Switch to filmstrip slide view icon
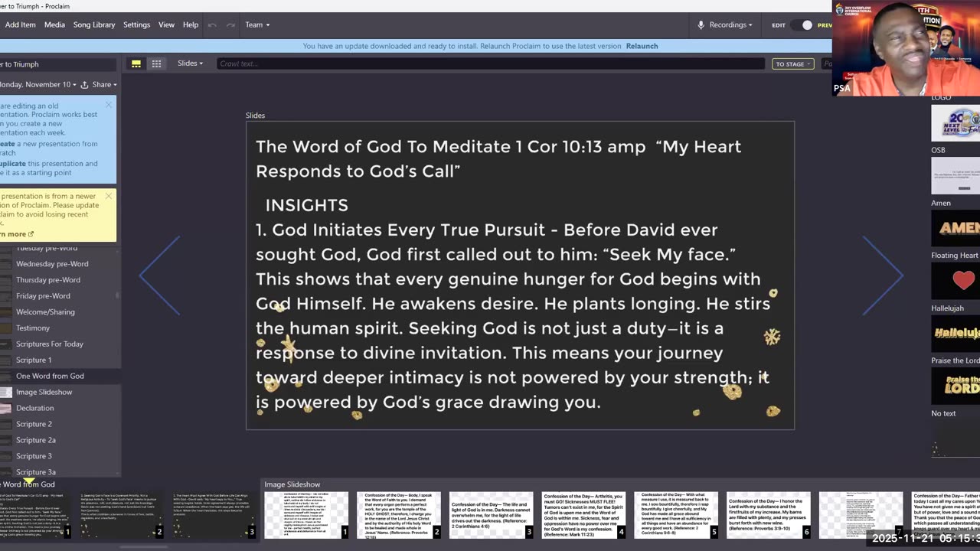The image size is (980, 551). tap(136, 64)
